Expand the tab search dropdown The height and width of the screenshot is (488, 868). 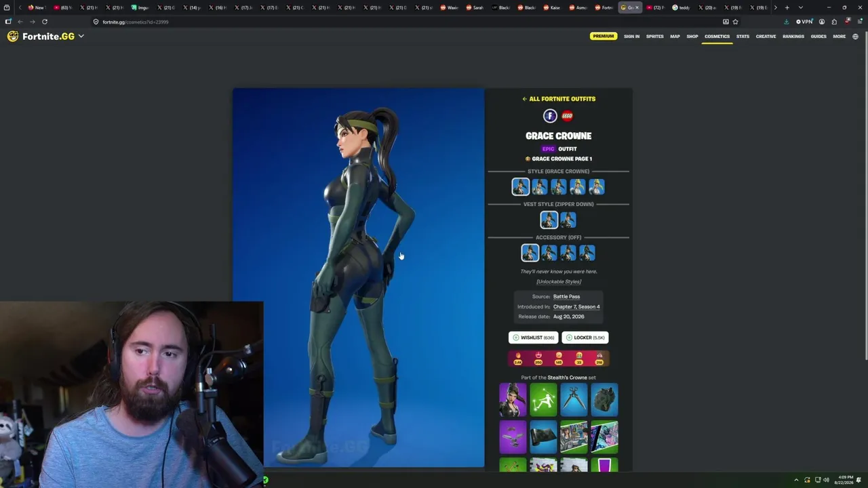(800, 7)
